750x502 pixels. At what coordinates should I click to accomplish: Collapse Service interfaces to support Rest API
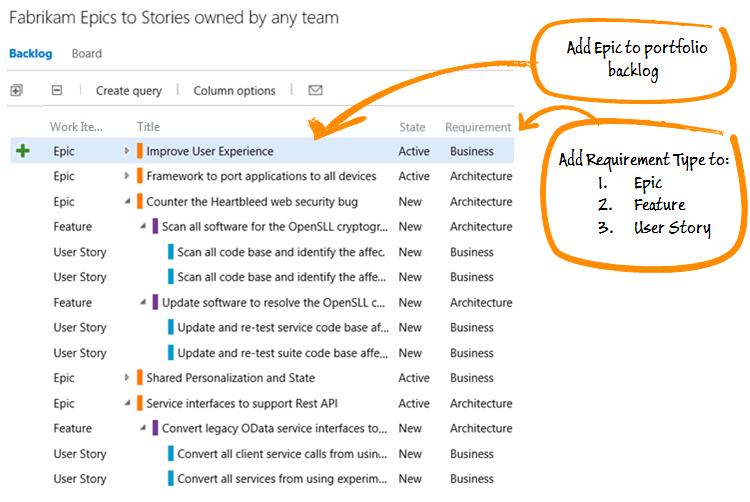pyautogui.click(x=127, y=404)
